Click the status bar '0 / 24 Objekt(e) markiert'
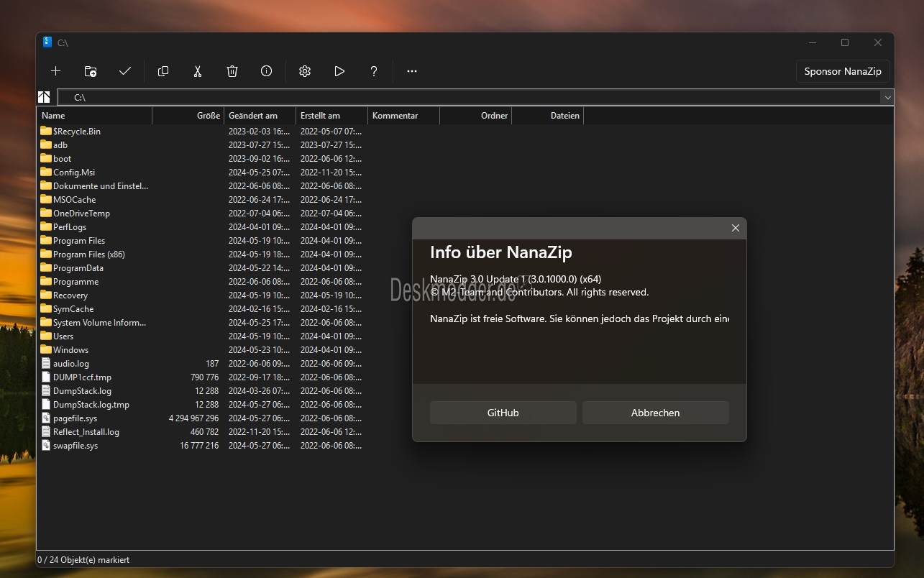The height and width of the screenshot is (578, 924). (x=83, y=559)
